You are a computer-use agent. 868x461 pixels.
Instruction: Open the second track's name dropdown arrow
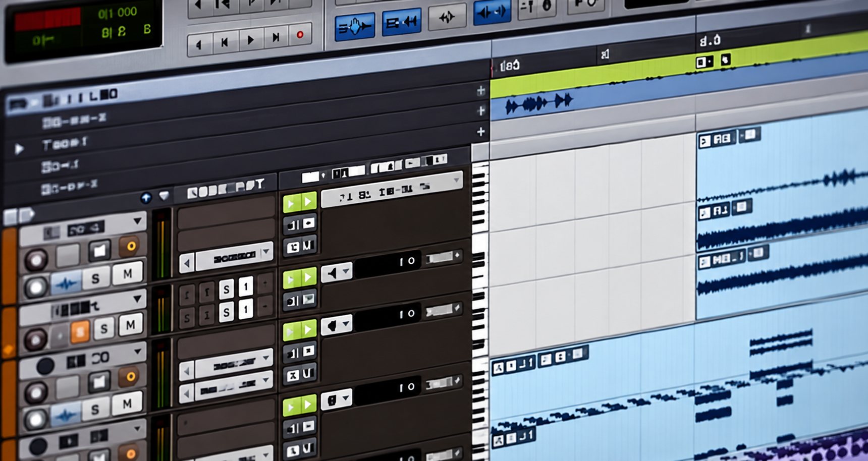click(137, 299)
